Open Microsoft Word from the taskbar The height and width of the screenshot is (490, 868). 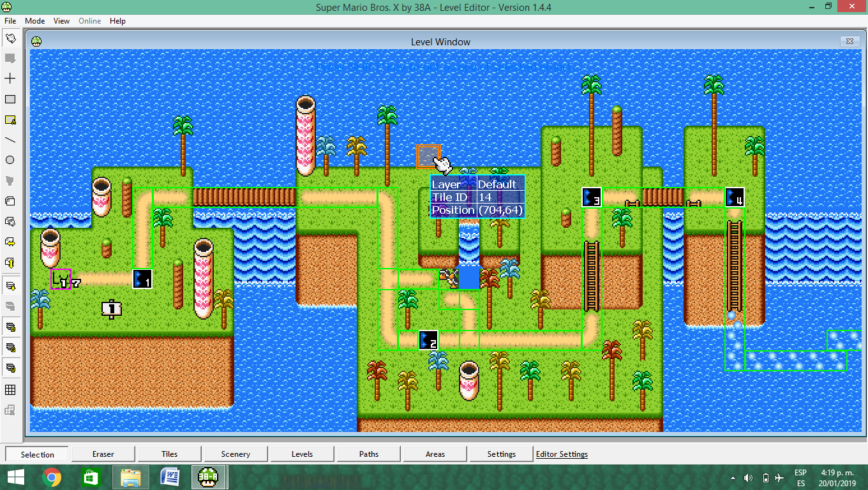pyautogui.click(x=169, y=477)
